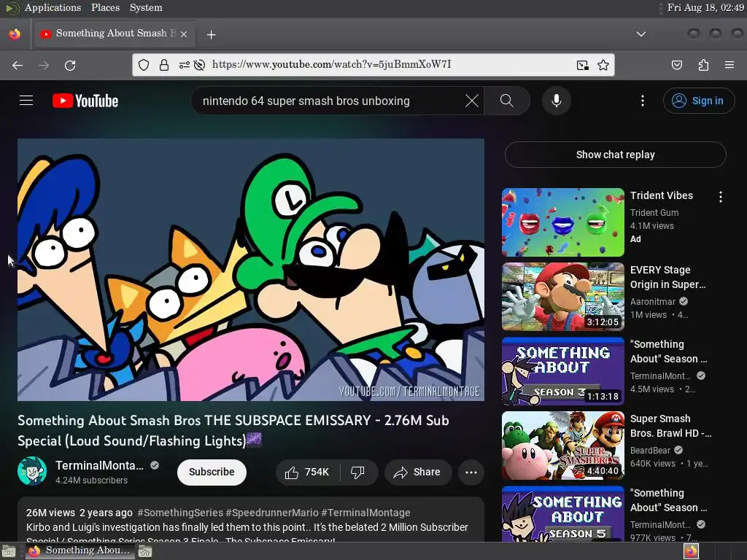Dislike the video with thumbs down
747x560 pixels.
358,472
